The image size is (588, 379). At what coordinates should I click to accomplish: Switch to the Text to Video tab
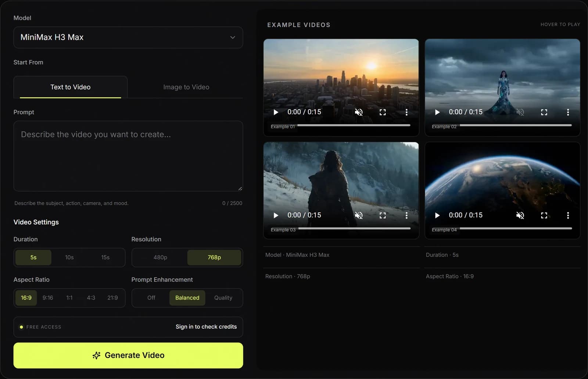click(71, 87)
